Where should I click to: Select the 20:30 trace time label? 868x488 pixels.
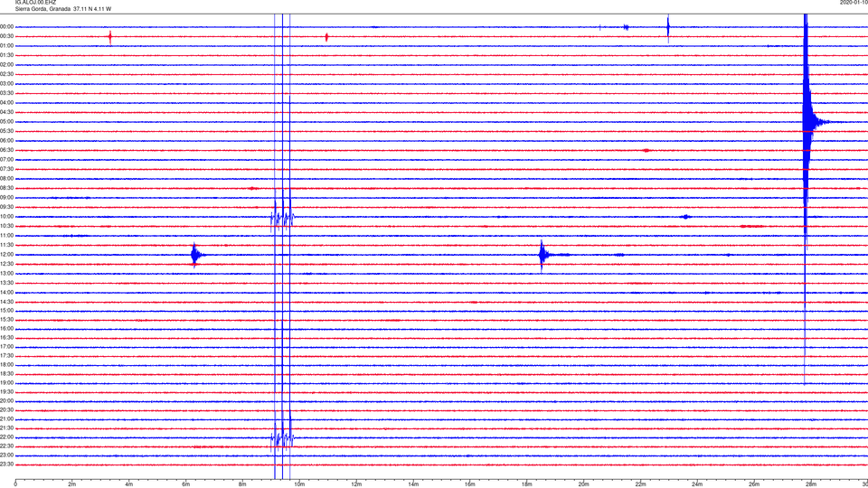click(6, 410)
